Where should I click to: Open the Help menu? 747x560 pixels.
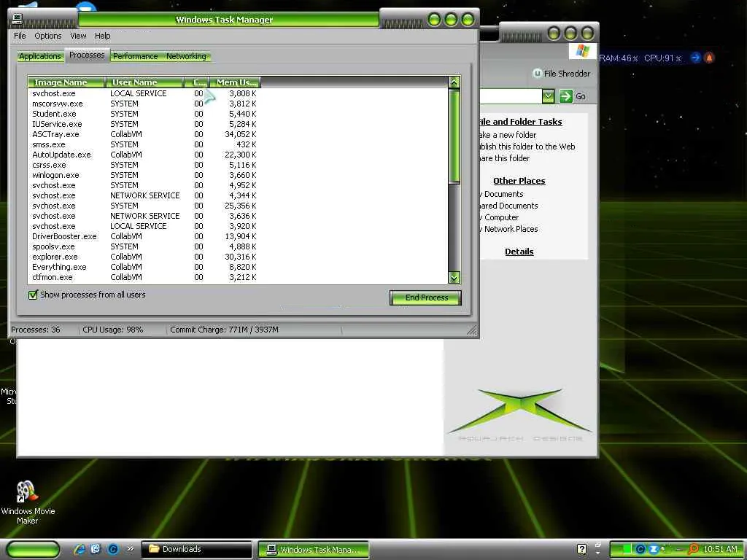102,36
